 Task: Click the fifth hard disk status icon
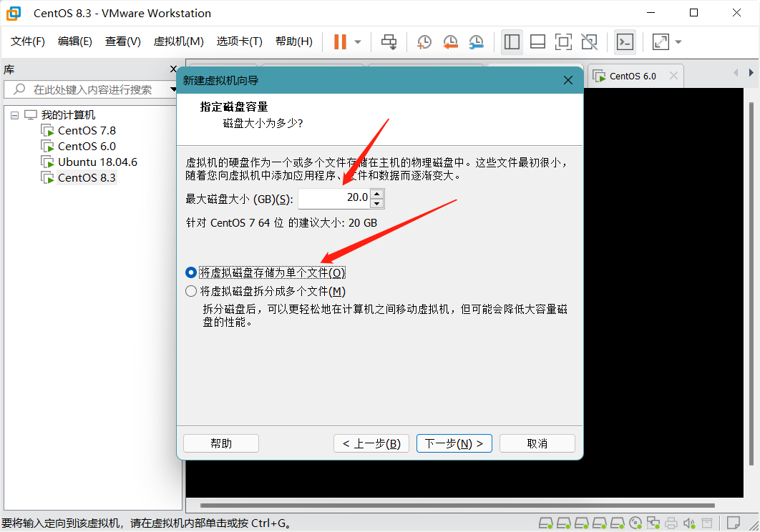point(618,523)
